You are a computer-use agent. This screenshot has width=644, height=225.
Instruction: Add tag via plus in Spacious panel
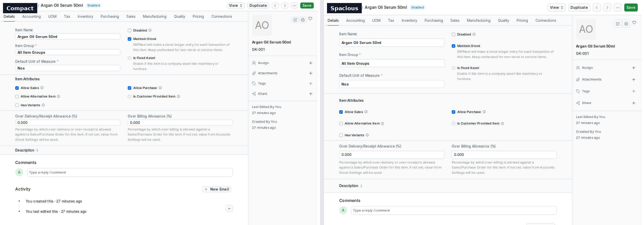634,91
